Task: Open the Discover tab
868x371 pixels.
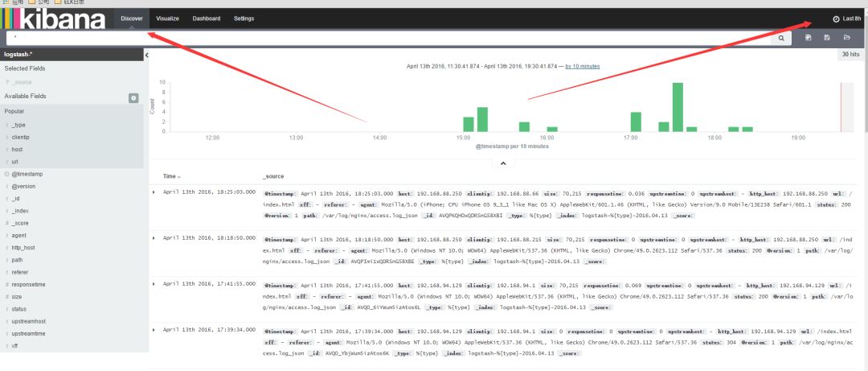Action: tap(132, 19)
